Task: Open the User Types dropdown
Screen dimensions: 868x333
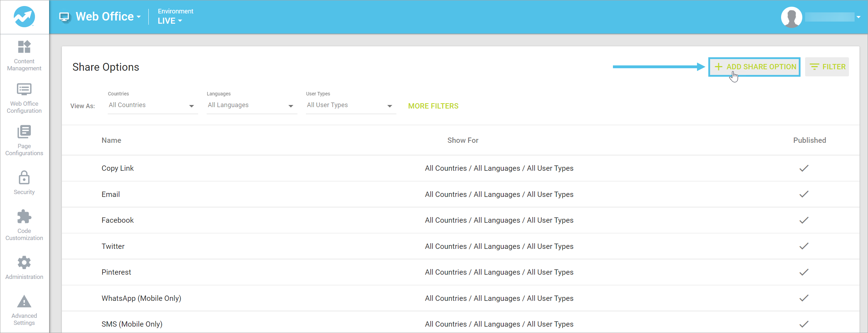Action: click(350, 105)
